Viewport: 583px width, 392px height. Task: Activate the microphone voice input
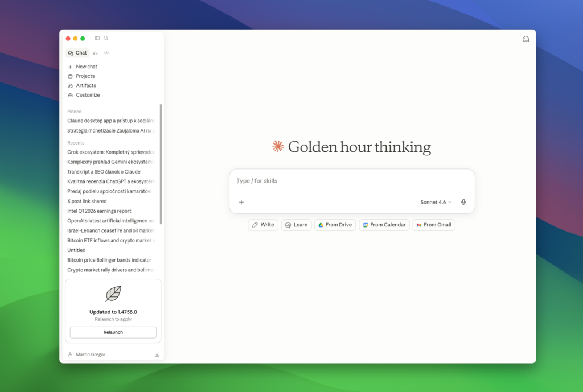click(x=463, y=202)
